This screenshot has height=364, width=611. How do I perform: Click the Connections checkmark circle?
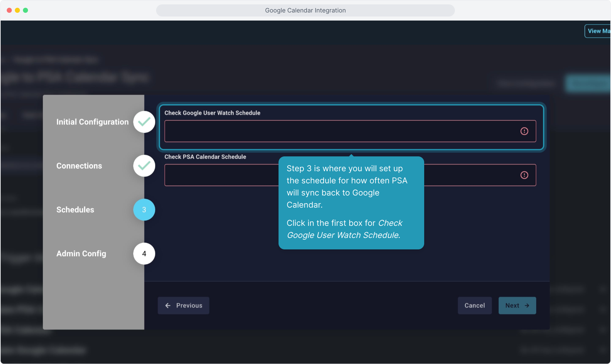tap(144, 166)
